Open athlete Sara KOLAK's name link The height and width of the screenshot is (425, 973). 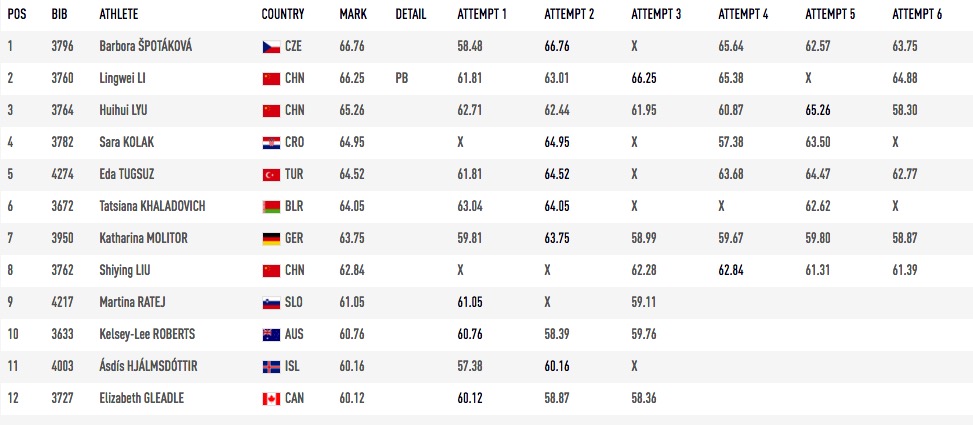tap(127, 142)
